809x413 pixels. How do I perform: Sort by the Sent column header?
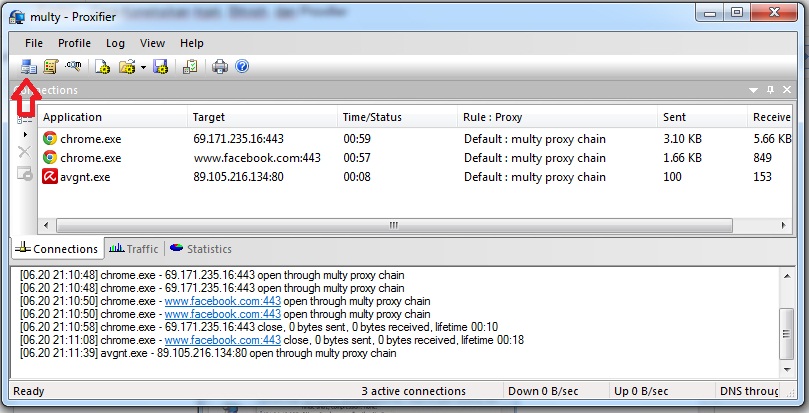pos(702,117)
